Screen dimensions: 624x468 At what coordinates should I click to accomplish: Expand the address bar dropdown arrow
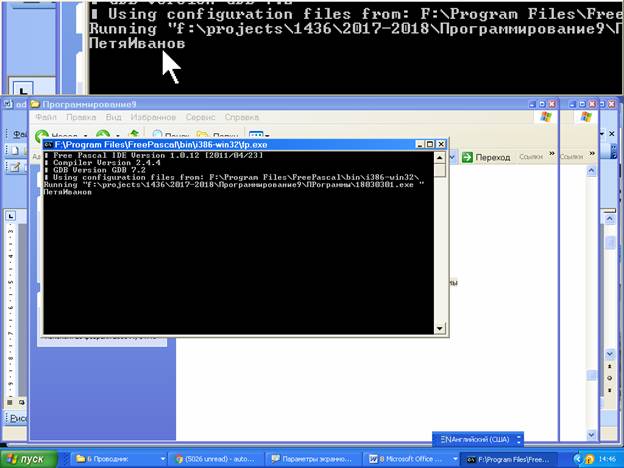click(452, 157)
